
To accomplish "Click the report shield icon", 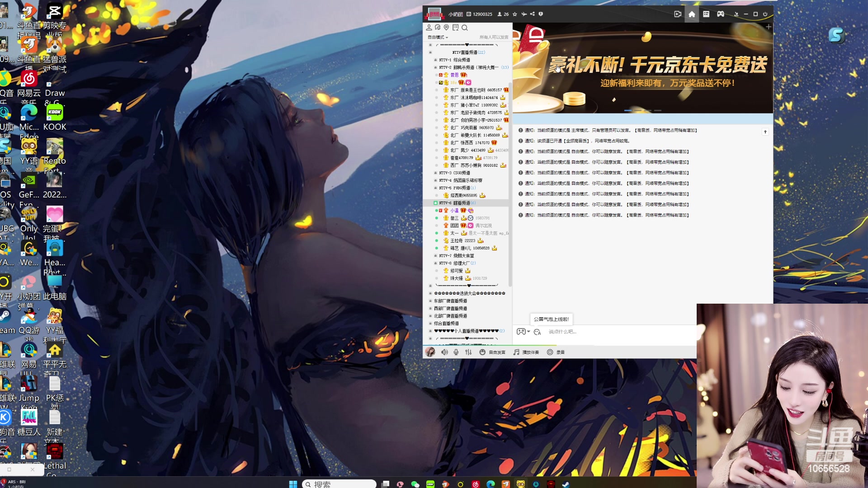I will tap(541, 14).
